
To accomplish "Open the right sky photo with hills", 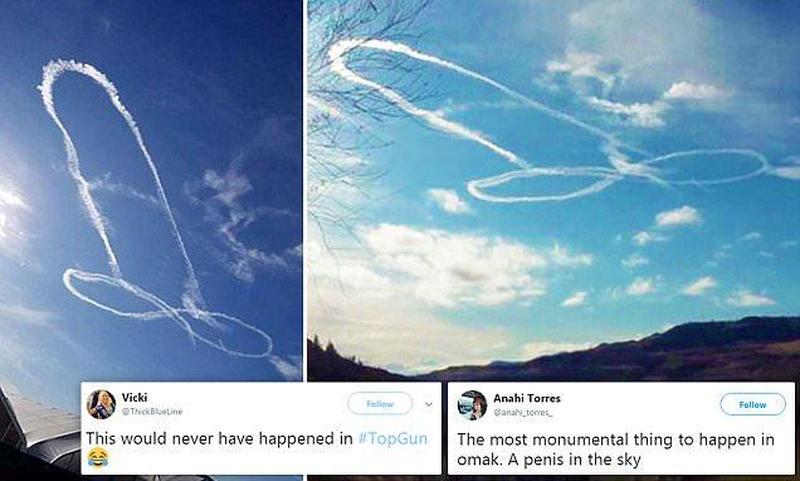I will click(x=553, y=191).
